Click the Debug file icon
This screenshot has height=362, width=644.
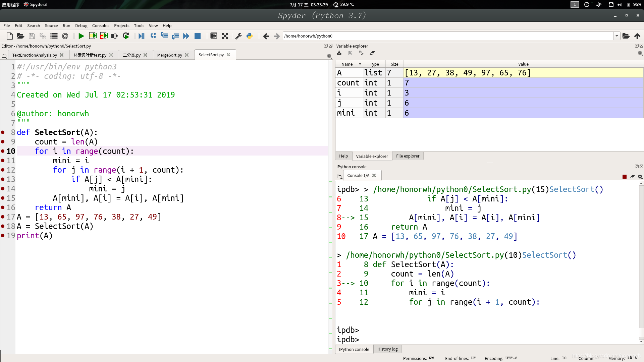(141, 36)
